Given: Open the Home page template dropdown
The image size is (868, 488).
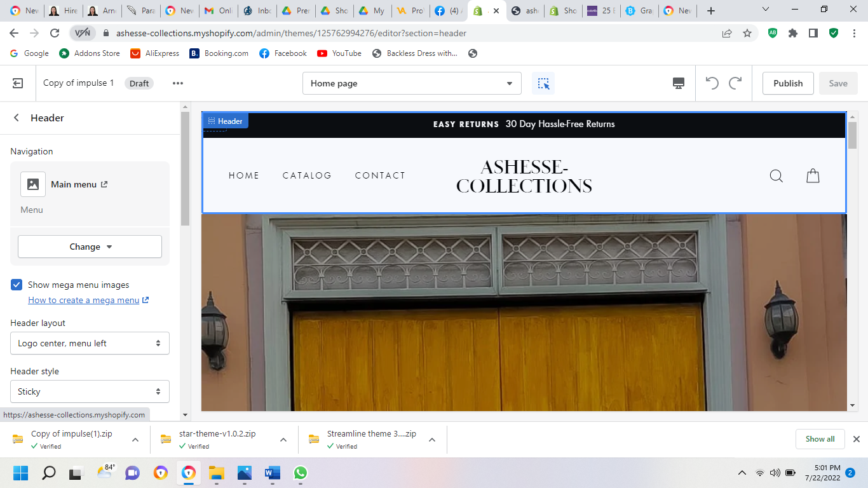Looking at the screenshot, I should (412, 83).
